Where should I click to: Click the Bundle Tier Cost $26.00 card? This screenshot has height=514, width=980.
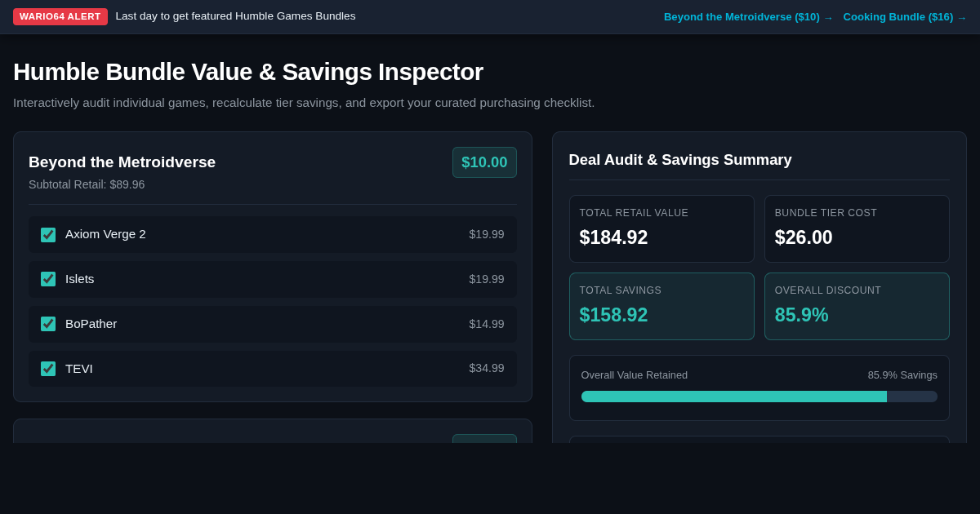pos(857,229)
